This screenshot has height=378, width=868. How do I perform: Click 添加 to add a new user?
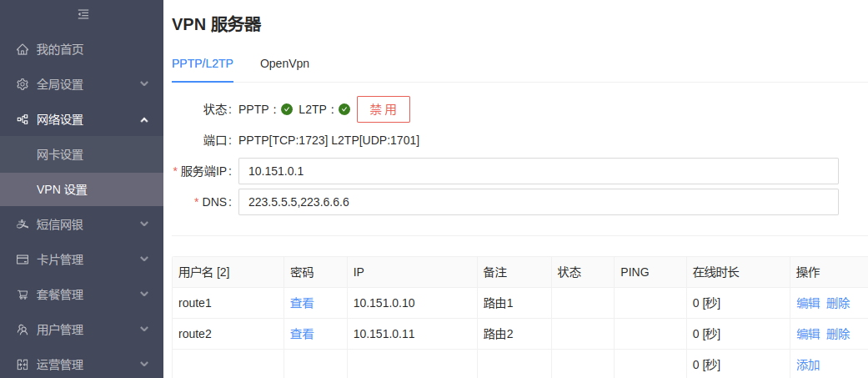[x=808, y=365]
